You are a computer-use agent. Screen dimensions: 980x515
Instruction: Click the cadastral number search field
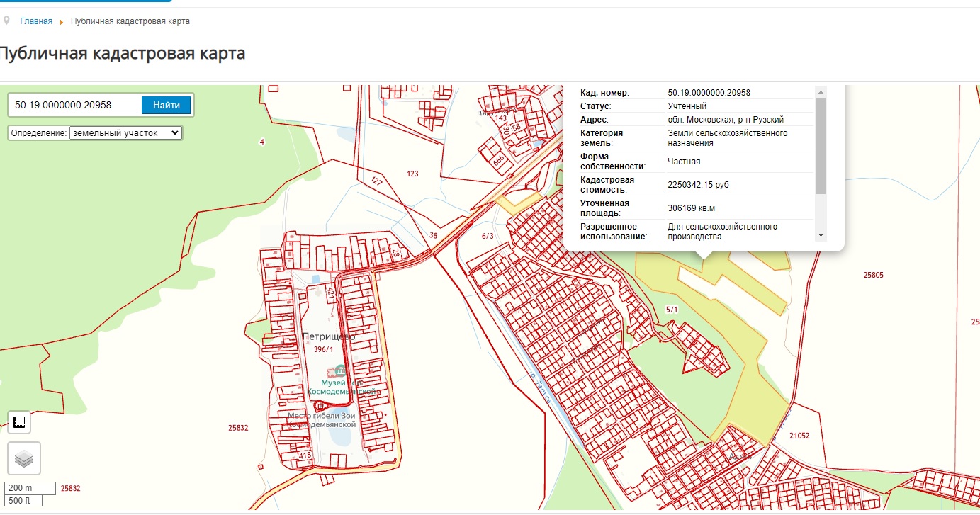(74, 105)
